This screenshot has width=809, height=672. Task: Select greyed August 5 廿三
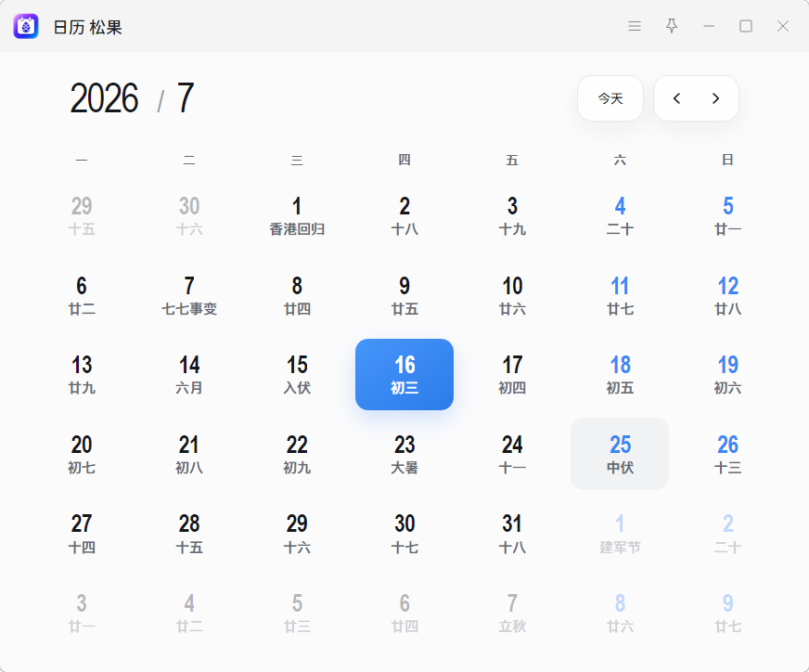pos(297,614)
